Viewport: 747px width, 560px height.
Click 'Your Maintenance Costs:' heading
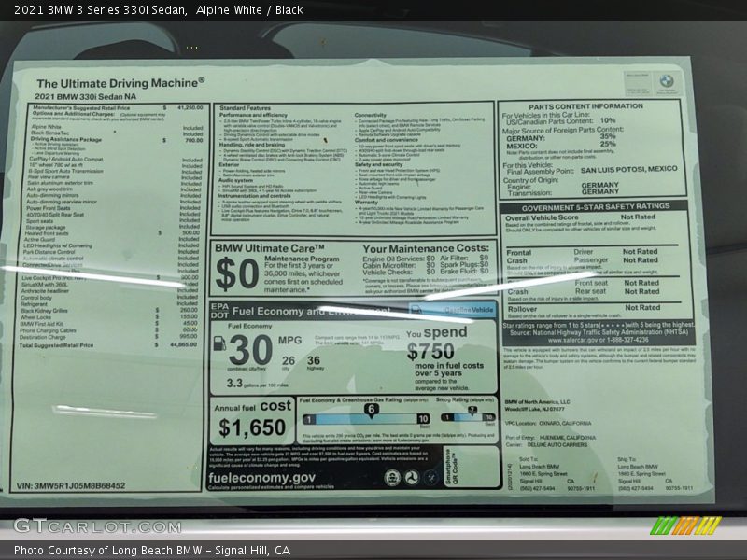pos(426,248)
